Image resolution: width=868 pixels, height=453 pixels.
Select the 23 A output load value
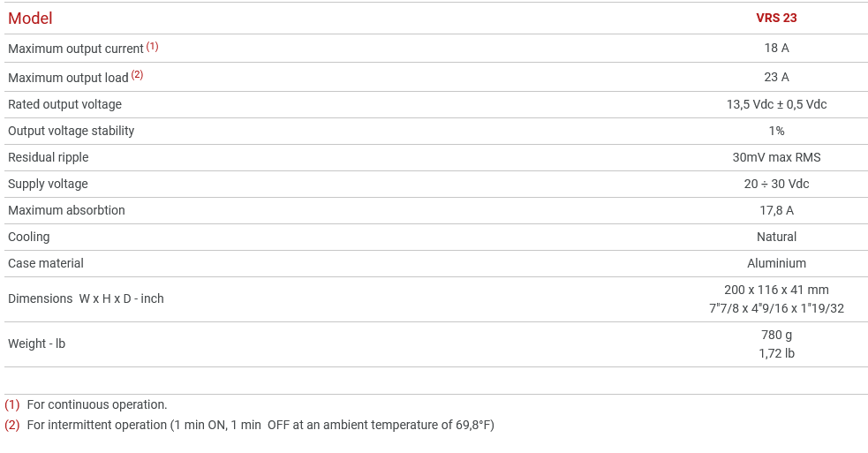point(776,77)
